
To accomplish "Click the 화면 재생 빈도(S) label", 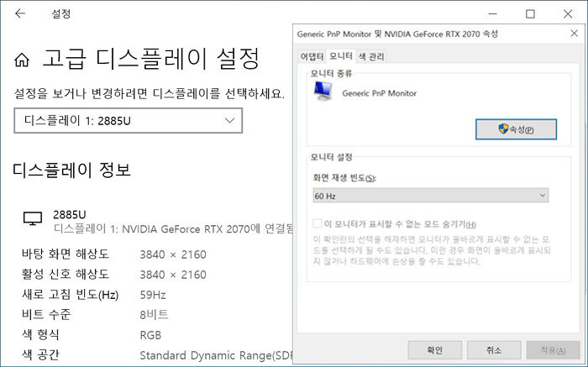I will (x=344, y=178).
